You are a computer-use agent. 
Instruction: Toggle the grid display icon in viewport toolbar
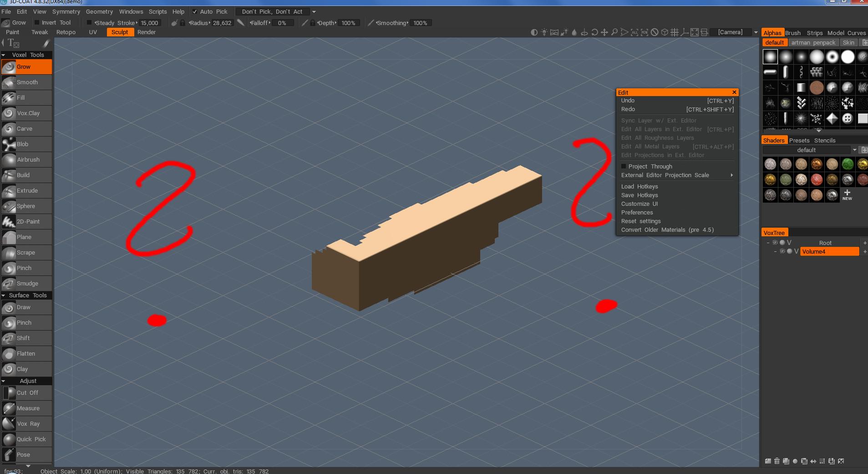675,32
